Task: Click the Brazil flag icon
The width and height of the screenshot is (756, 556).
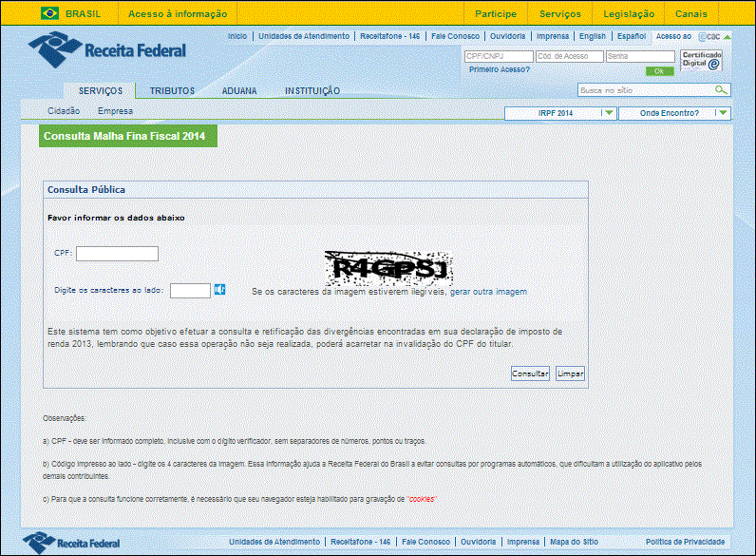Action: click(49, 13)
